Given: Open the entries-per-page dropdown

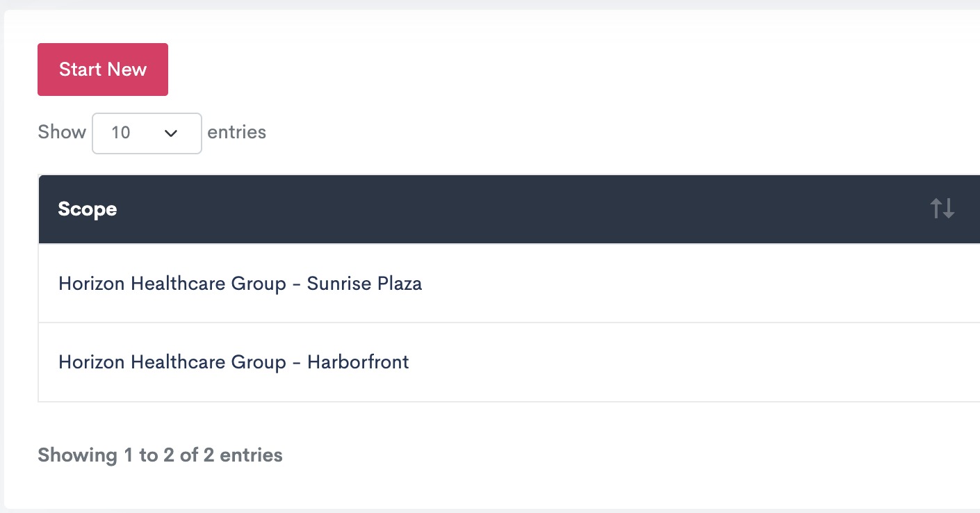Looking at the screenshot, I should pos(147,133).
